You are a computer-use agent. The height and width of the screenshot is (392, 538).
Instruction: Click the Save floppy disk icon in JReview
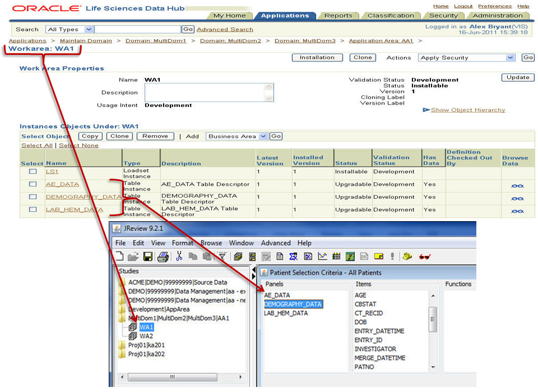click(x=148, y=256)
